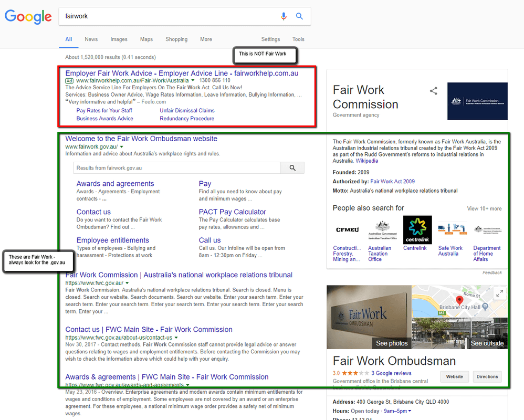The height and width of the screenshot is (420, 524).
Task: Expand the www.fairwork.gov.au URL dropdown arrow
Action: coord(122,146)
